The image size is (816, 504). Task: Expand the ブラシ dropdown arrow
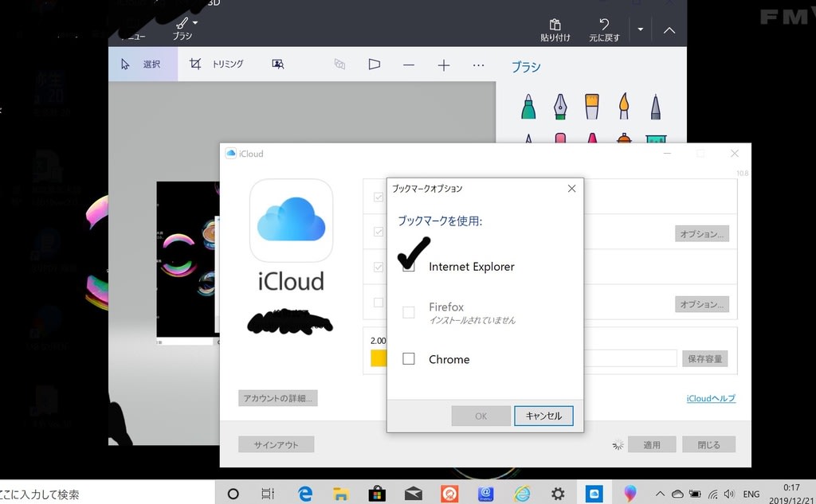(195, 23)
